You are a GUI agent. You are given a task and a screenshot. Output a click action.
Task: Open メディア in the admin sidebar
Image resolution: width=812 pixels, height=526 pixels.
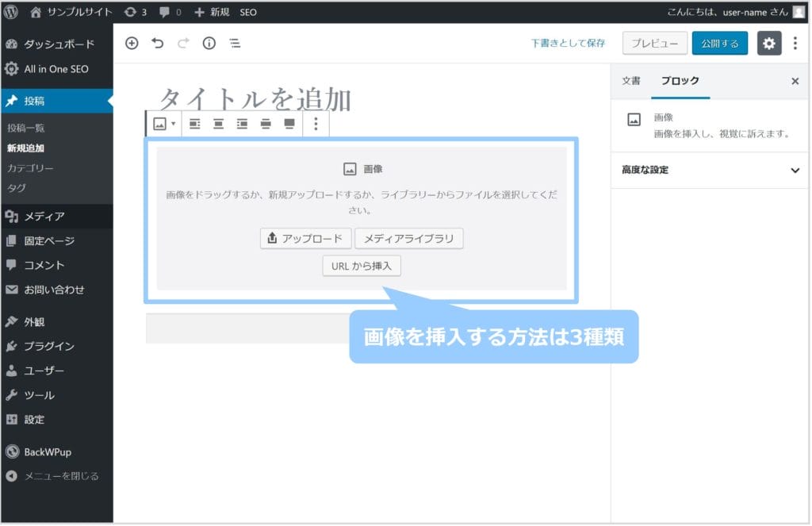(x=44, y=216)
